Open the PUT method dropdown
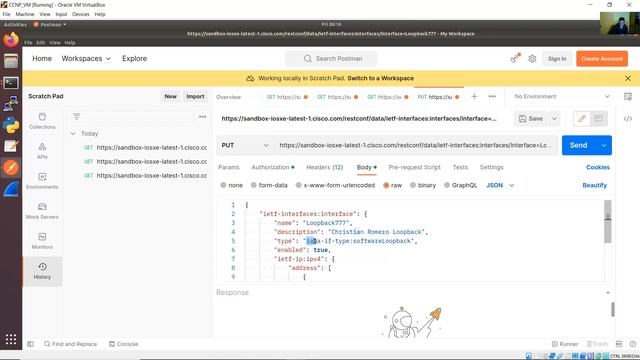Viewport: 640px width, 360px height. (x=245, y=145)
